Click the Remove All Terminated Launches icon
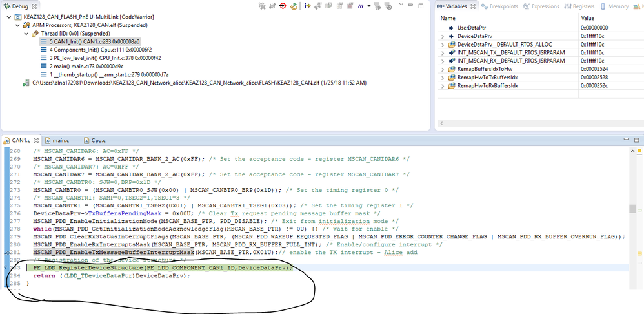This screenshot has height=314, width=644. point(263,6)
